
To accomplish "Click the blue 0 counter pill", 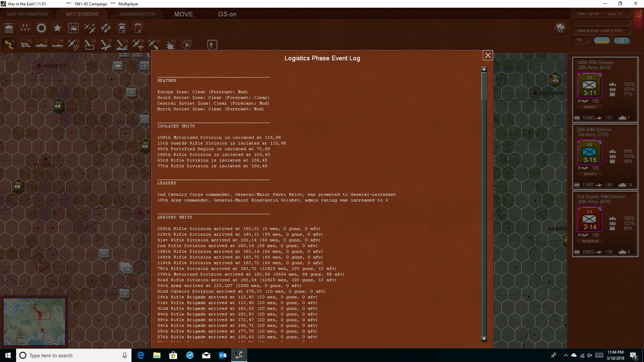I will coord(622,40).
